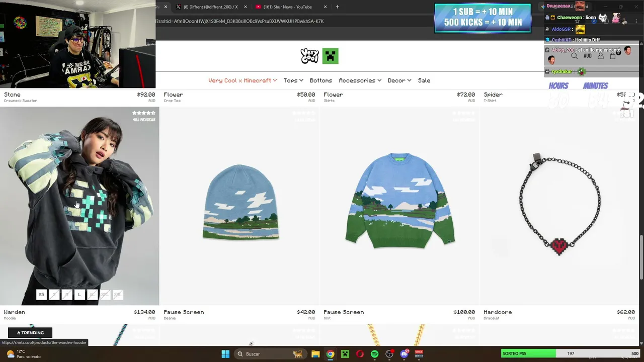Screen dimensions: 644x362
Task: Click the page vertical scrollbar thumb
Action: click(641, 256)
